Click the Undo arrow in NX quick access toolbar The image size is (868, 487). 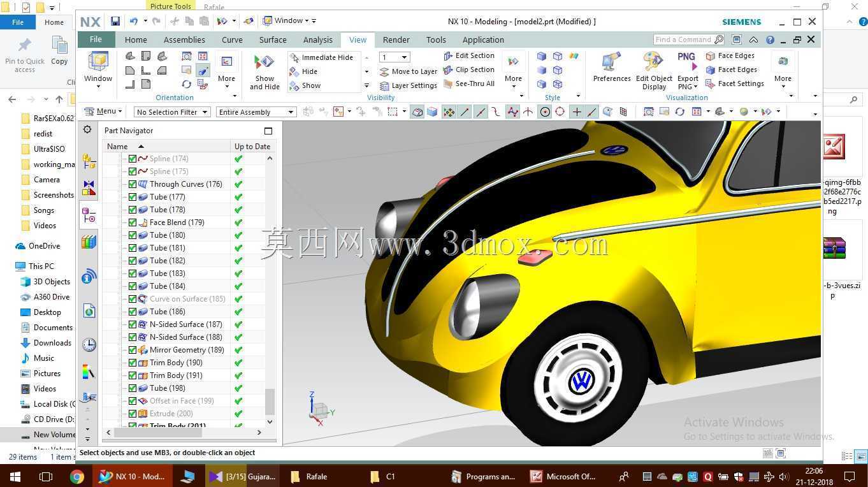133,21
